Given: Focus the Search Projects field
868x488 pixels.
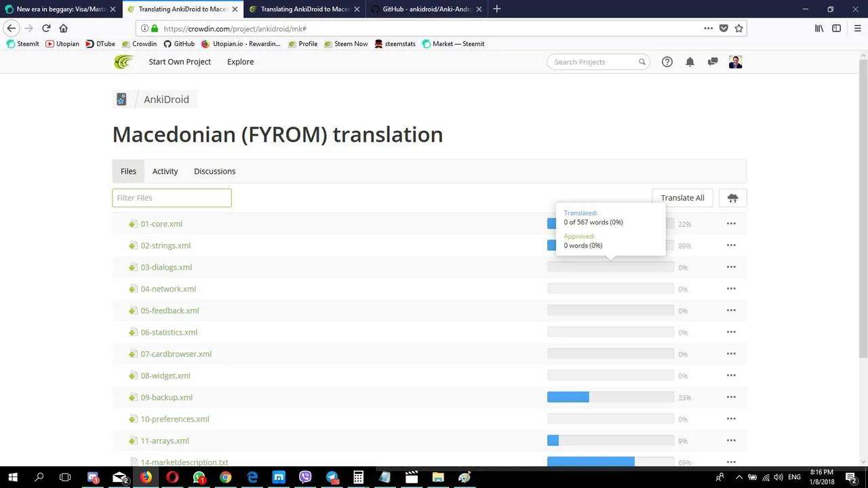Looking at the screenshot, I should click(x=598, y=62).
